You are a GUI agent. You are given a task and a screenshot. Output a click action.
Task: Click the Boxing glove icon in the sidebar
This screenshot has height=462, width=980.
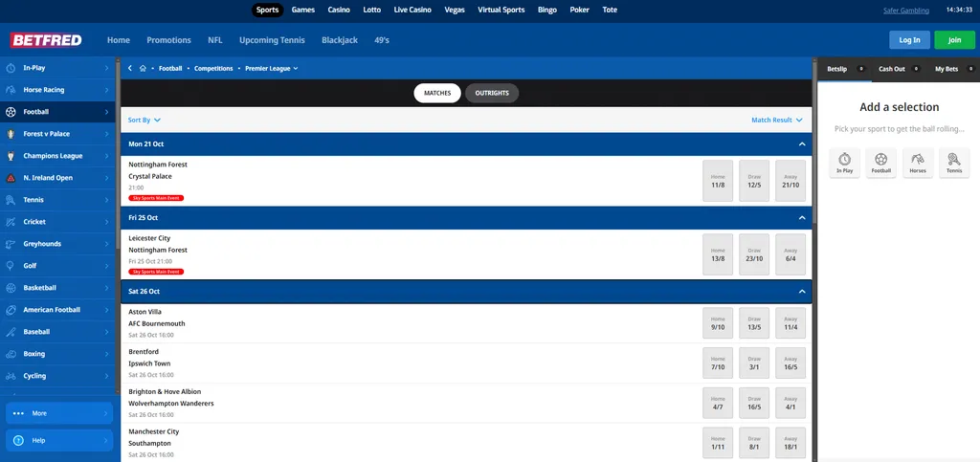[11, 354]
